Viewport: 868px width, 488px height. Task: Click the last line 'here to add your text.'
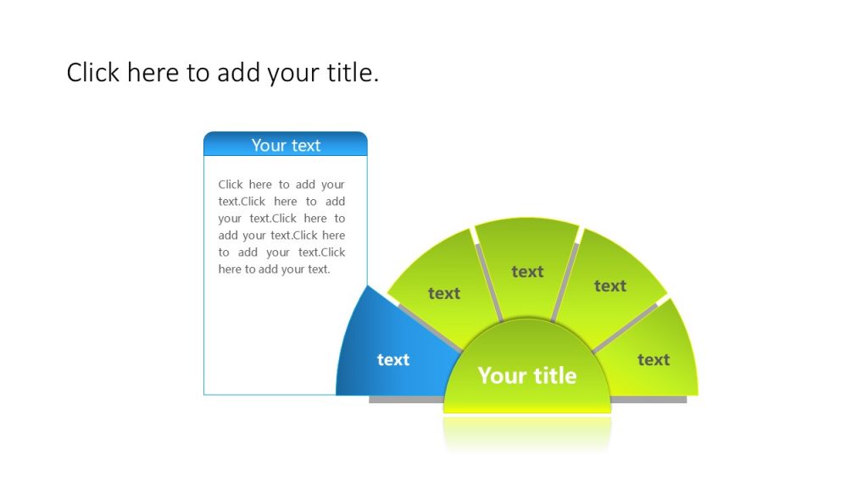click(274, 269)
